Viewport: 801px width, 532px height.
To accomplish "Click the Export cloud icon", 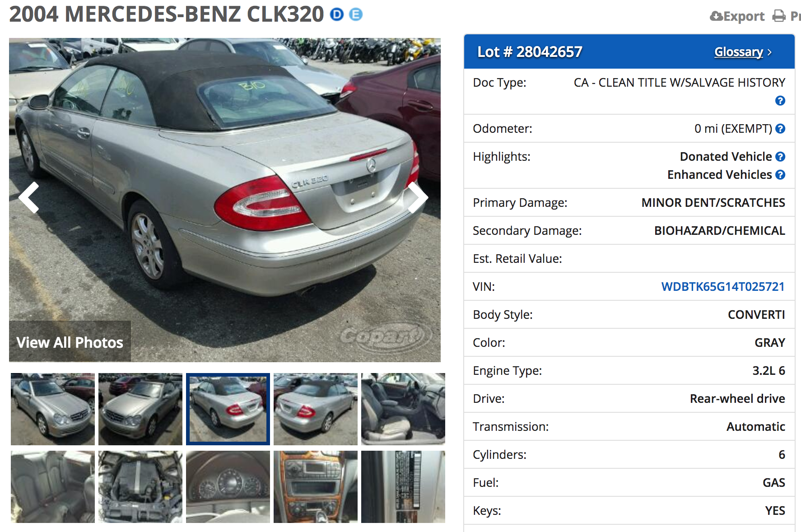I will pos(717,16).
